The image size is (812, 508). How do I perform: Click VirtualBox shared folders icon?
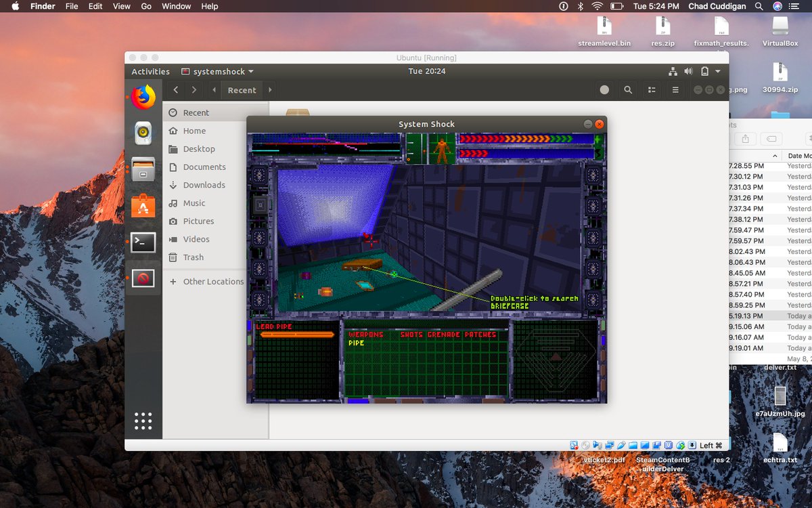click(x=633, y=445)
